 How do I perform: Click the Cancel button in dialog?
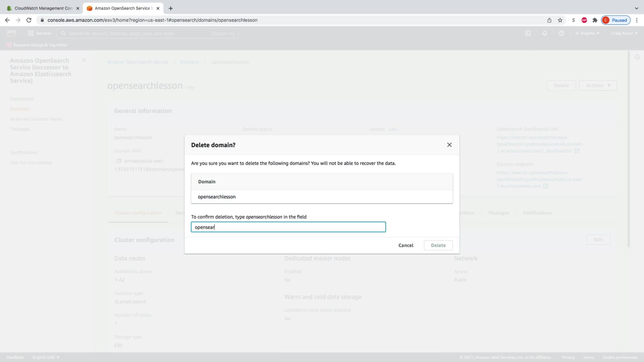(x=406, y=245)
